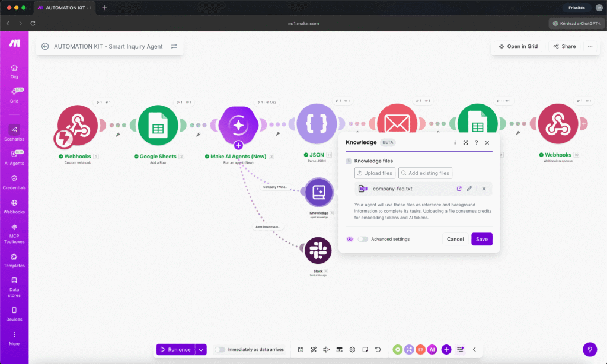Viewport: 607px width, 364px height.
Task: Open the Scenarios section in the sidebar
Action: (x=14, y=133)
